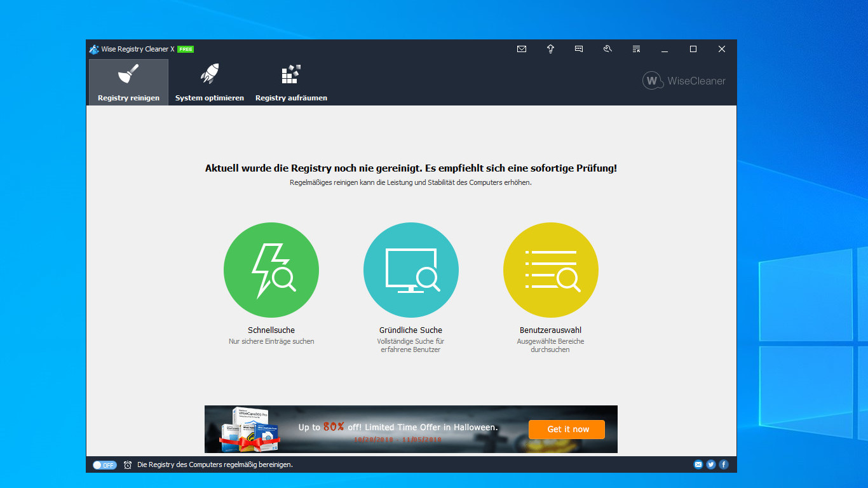
Task: Open the feedback chat bubble icon
Action: 579,49
